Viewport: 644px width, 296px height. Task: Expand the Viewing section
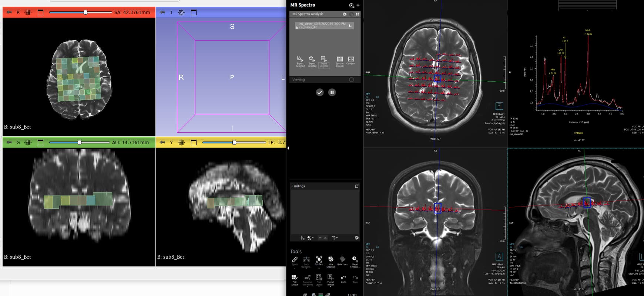(x=351, y=79)
